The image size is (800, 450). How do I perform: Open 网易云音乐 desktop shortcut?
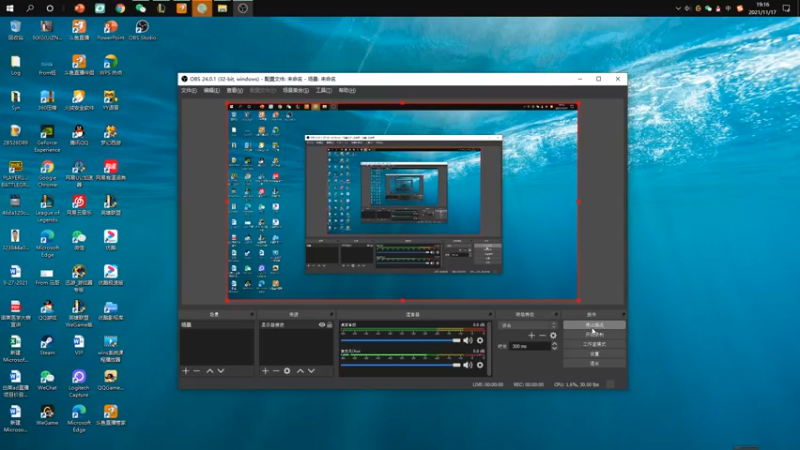79,205
